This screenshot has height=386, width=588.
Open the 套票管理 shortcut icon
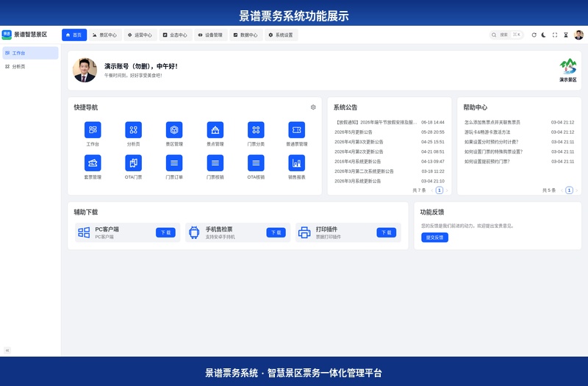(93, 162)
